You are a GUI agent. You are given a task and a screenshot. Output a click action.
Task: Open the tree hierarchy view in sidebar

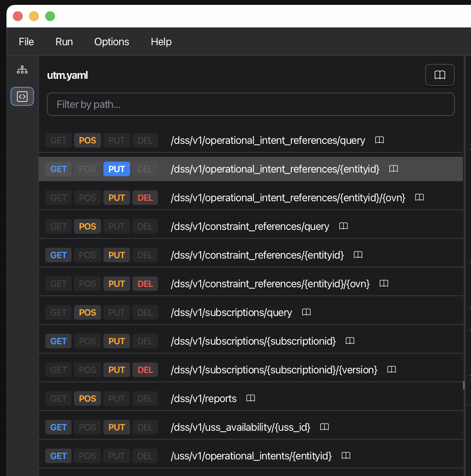[22, 70]
